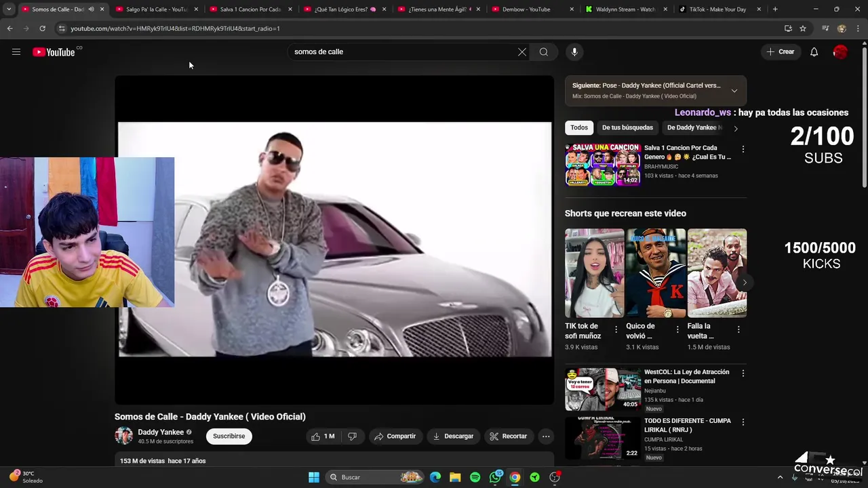Click the Recortar button
This screenshot has height=488, width=868.
(509, 436)
